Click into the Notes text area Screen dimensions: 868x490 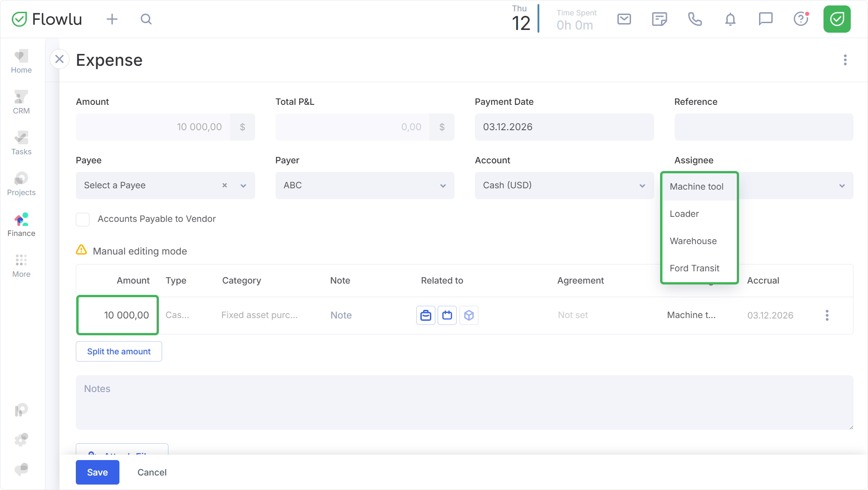click(x=464, y=402)
